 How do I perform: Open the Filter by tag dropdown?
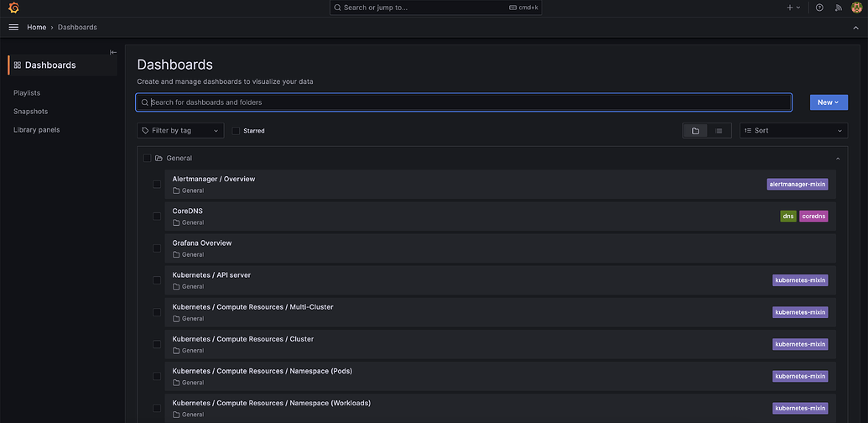(180, 131)
